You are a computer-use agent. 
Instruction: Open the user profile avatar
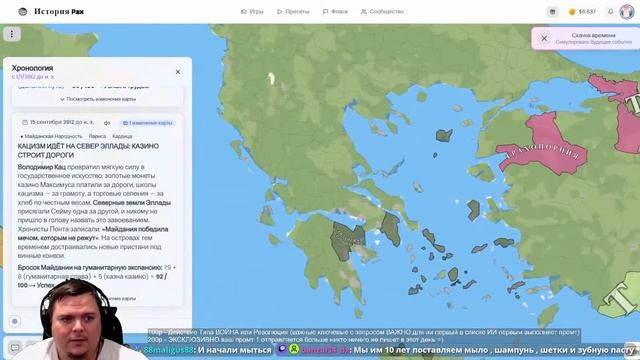point(627,12)
